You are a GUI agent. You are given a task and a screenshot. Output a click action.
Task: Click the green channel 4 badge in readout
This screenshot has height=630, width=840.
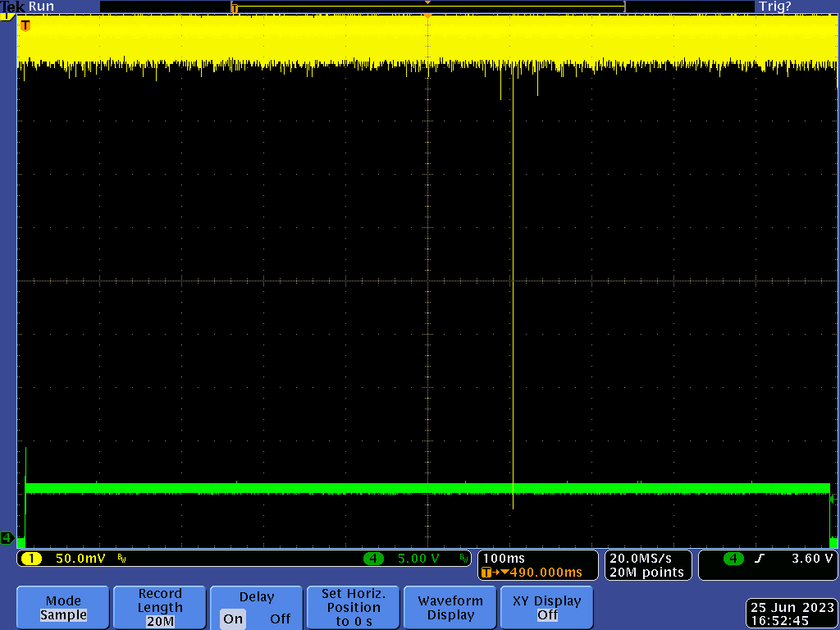[374, 559]
